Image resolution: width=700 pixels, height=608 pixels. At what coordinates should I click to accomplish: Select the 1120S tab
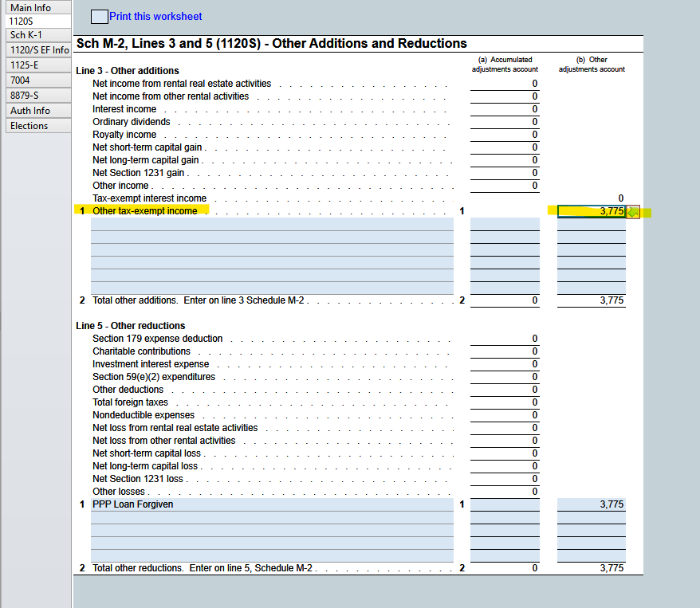point(38,21)
